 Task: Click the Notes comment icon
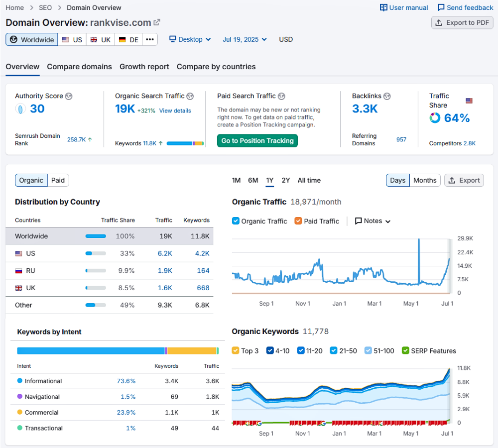(x=358, y=221)
